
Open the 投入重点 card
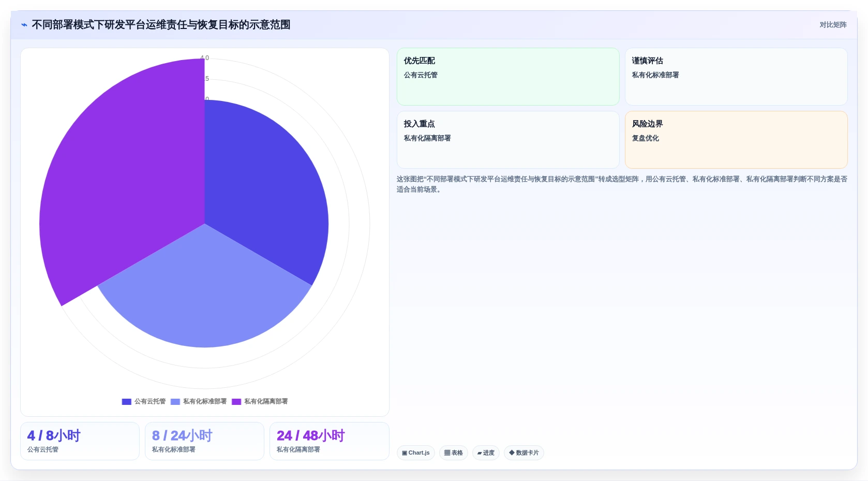click(x=508, y=140)
